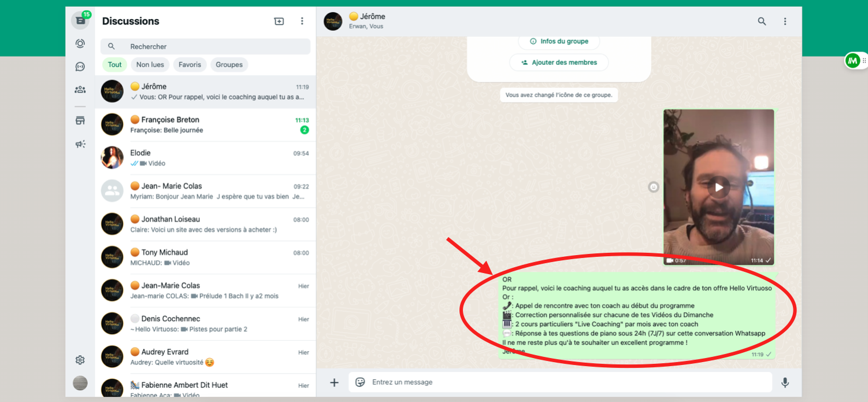Open the Audrey Evrard chat

[205, 357]
